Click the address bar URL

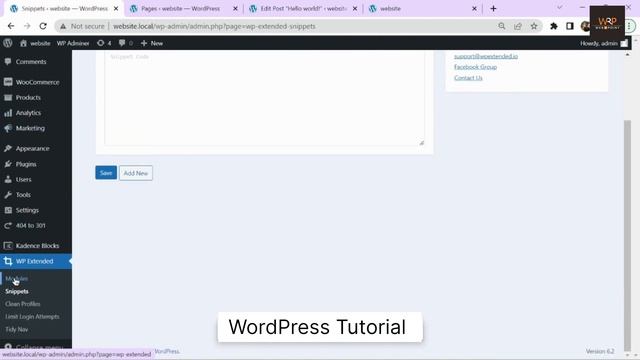coord(214,26)
